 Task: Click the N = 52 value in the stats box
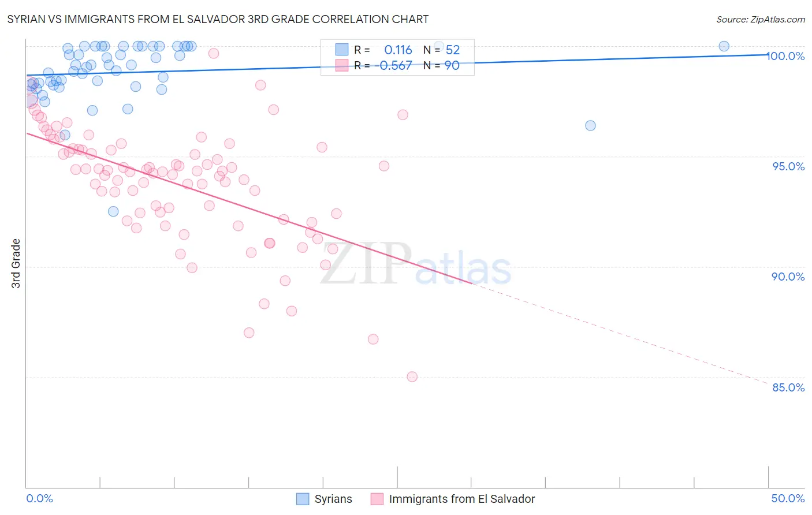point(442,50)
